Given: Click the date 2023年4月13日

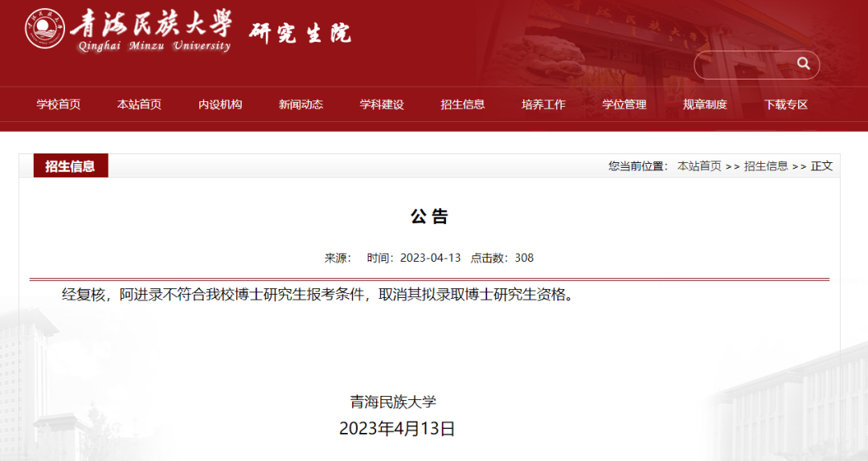Looking at the screenshot, I should point(397,429).
